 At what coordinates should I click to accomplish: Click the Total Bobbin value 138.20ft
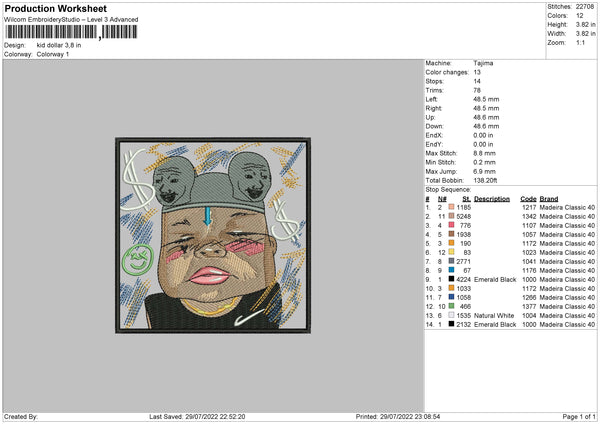pos(485,180)
